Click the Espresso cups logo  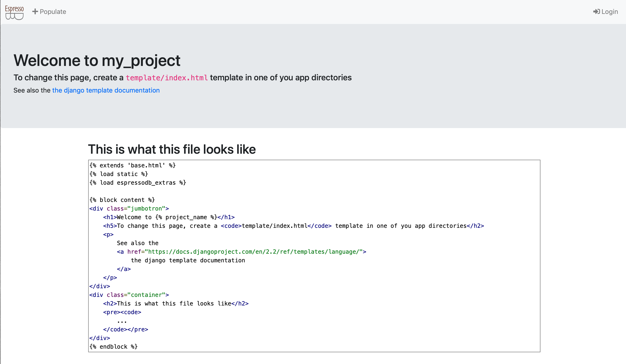(14, 12)
